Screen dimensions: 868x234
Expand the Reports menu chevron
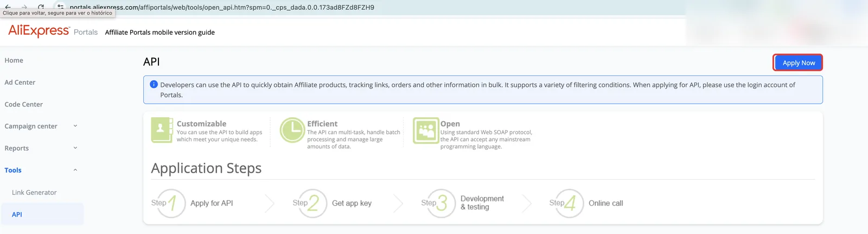point(75,148)
